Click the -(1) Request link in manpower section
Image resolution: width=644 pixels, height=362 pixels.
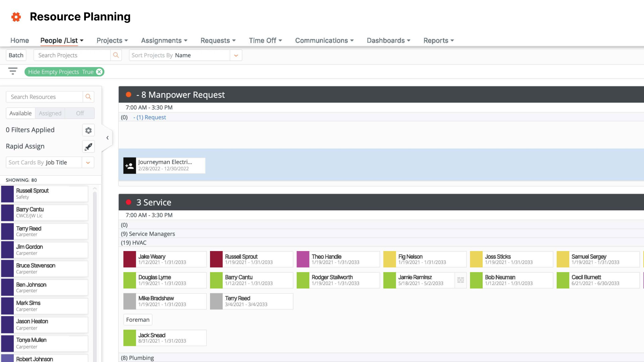click(150, 117)
